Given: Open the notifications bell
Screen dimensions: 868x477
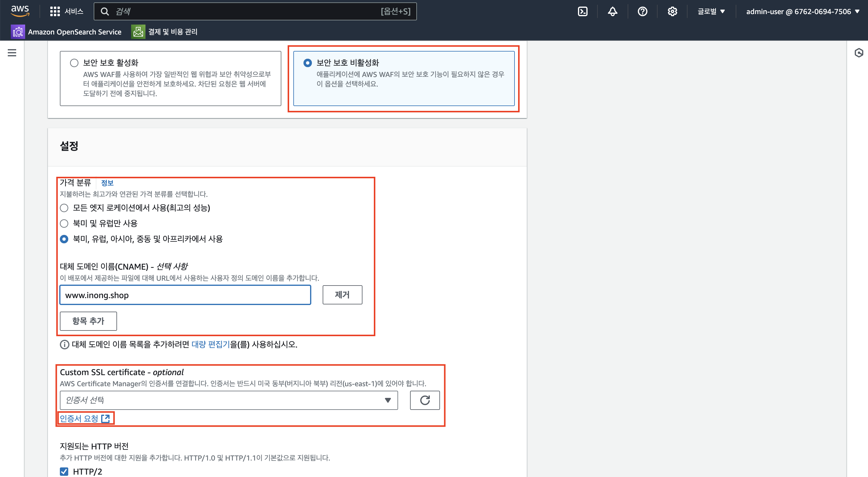Looking at the screenshot, I should point(613,11).
